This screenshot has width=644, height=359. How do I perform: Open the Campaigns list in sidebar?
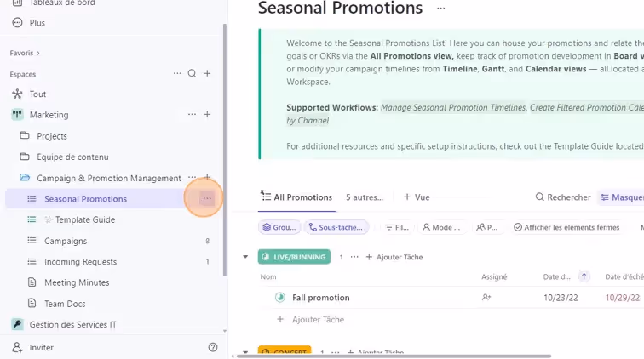pyautogui.click(x=66, y=241)
